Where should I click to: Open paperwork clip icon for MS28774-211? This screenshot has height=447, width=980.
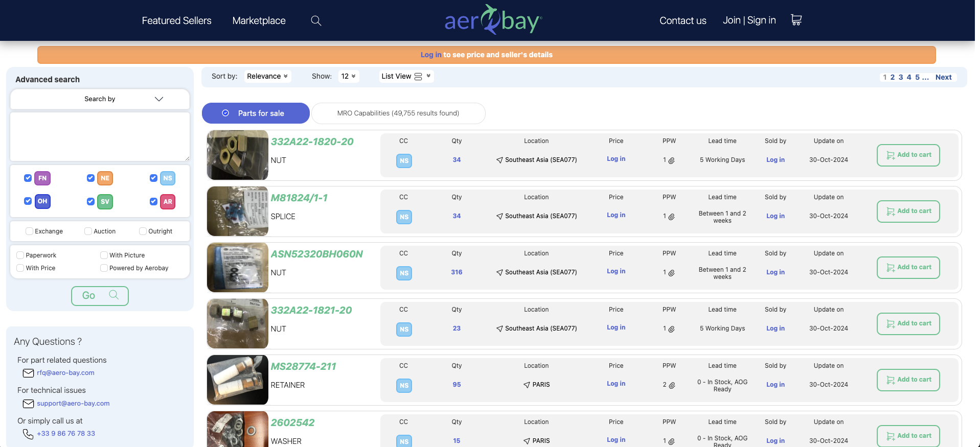[672, 385]
